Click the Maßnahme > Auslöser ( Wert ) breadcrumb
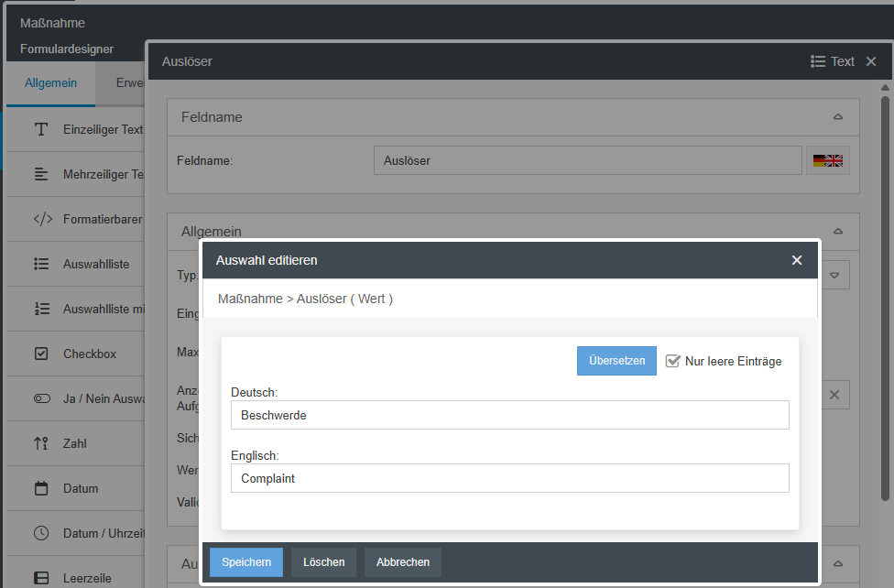 pos(305,299)
